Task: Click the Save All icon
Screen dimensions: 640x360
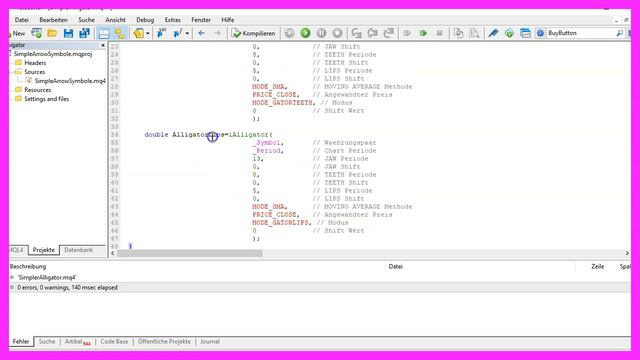Action: pos(84,33)
